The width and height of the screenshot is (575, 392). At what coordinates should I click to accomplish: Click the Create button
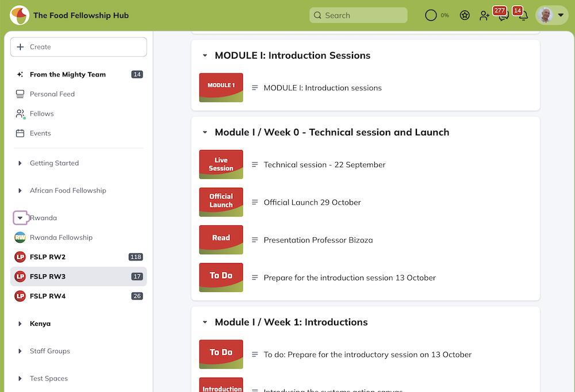coord(78,47)
